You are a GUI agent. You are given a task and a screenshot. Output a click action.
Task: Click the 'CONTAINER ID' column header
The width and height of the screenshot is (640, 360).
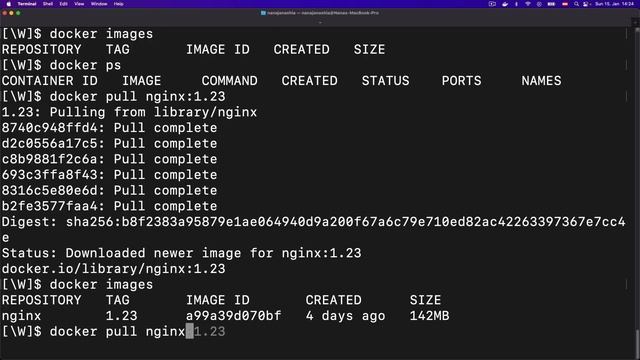pyautogui.click(x=50, y=81)
